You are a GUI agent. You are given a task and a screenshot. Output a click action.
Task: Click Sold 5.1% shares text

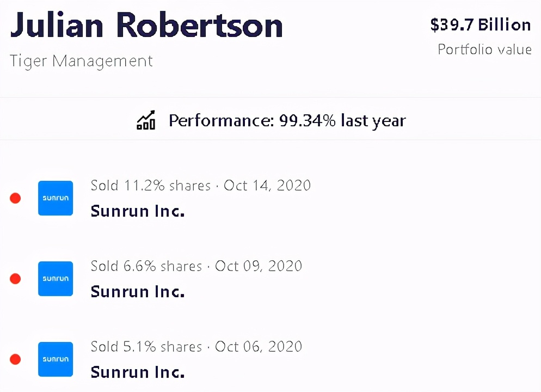coord(146,347)
